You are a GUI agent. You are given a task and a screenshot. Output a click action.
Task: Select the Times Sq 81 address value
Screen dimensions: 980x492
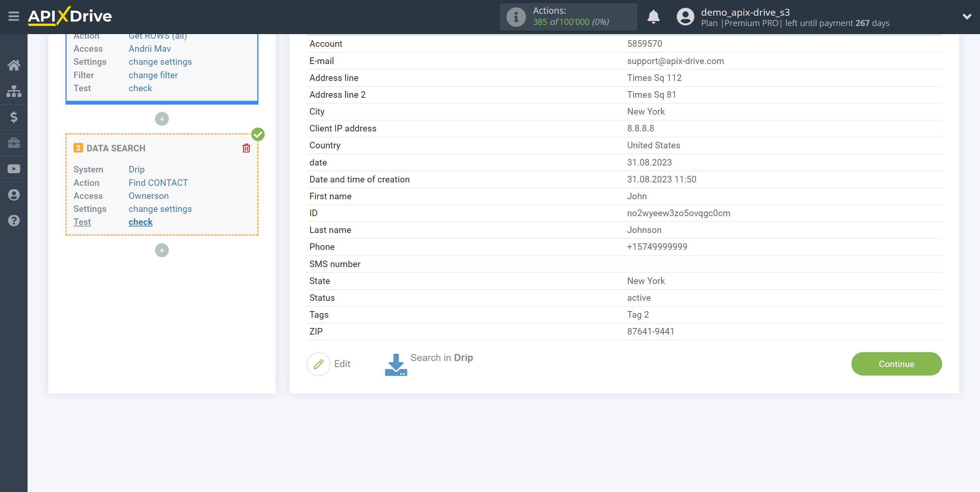tap(652, 95)
